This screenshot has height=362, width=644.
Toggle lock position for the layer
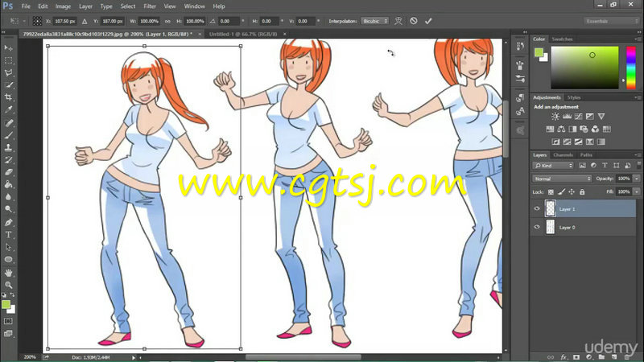click(x=572, y=191)
